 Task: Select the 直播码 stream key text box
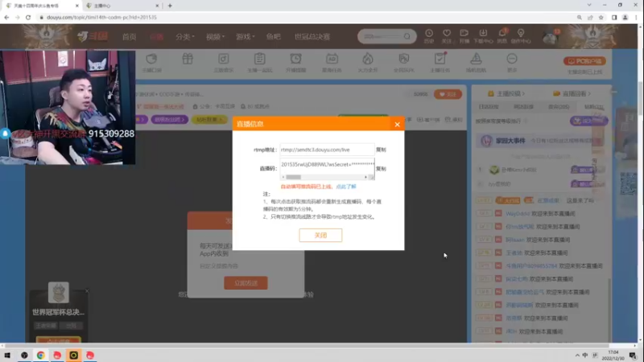click(327, 165)
